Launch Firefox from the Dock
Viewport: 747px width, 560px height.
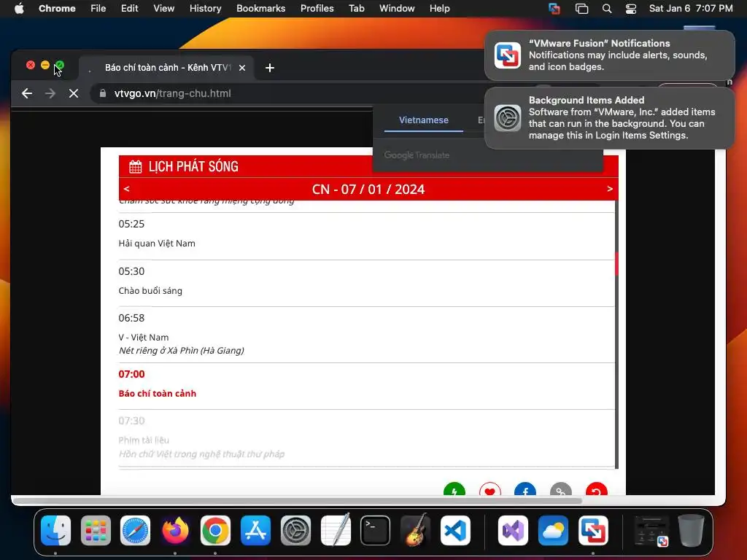click(x=175, y=530)
